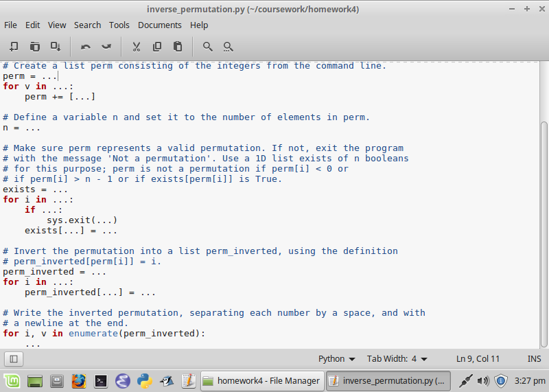Open a file using toolbar icon
Viewport: 549px width, 392px height.
tap(35, 47)
